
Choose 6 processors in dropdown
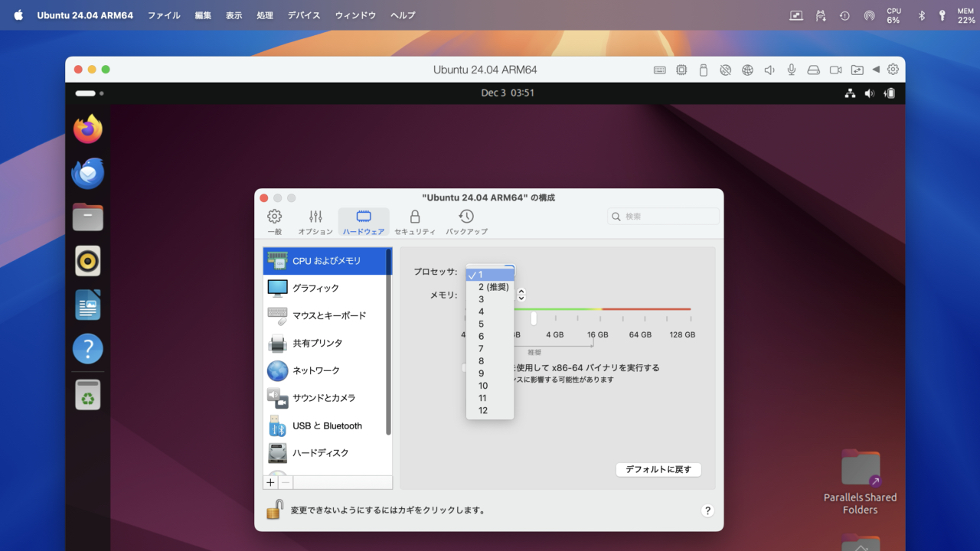point(490,336)
